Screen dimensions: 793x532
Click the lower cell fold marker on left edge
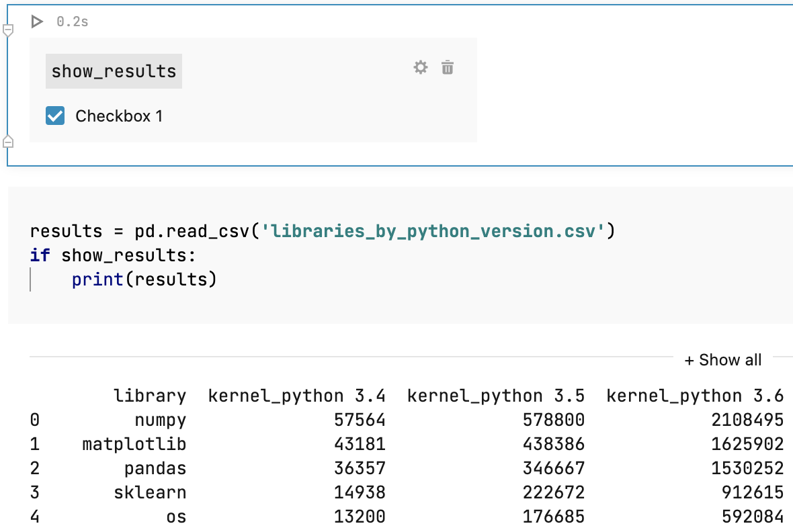[x=7, y=142]
